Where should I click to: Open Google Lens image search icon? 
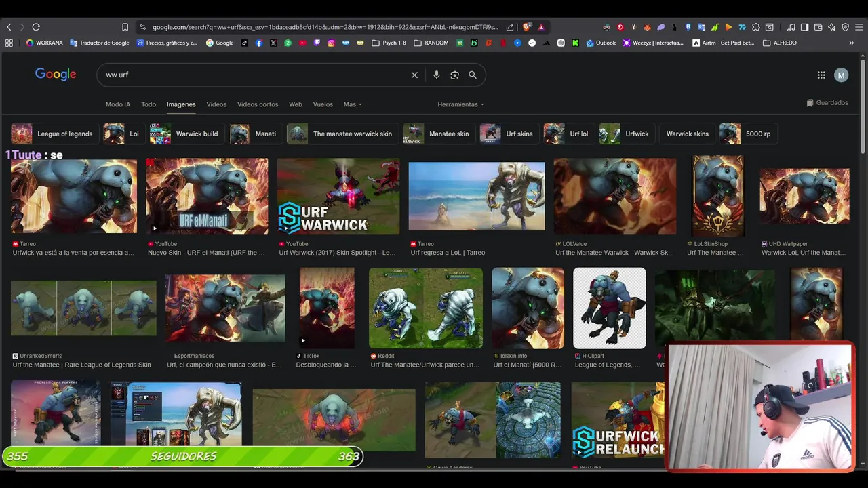tap(454, 75)
